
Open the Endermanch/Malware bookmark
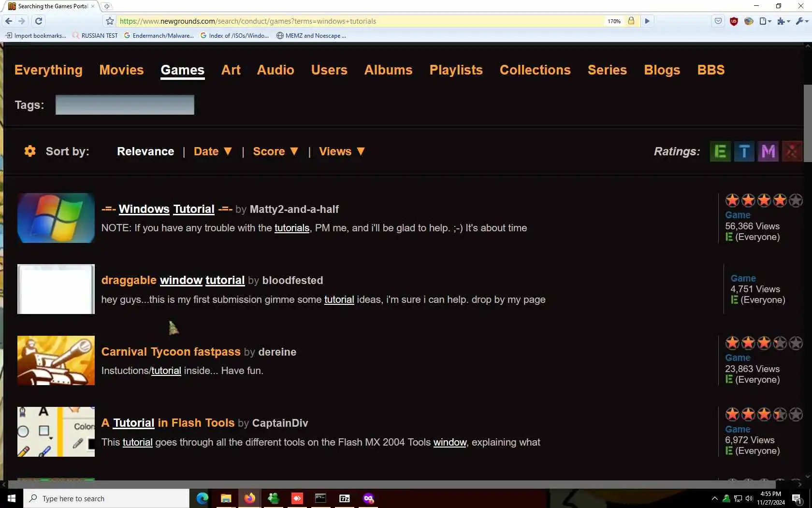click(159, 35)
